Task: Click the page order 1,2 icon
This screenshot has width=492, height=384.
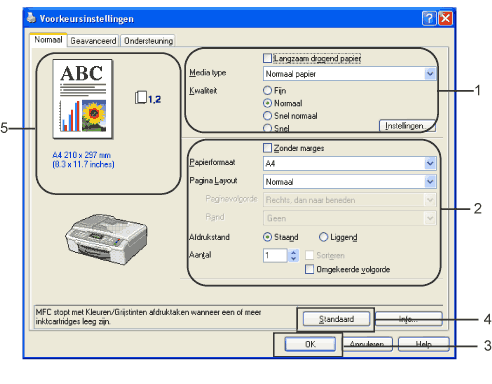Action: tap(148, 98)
